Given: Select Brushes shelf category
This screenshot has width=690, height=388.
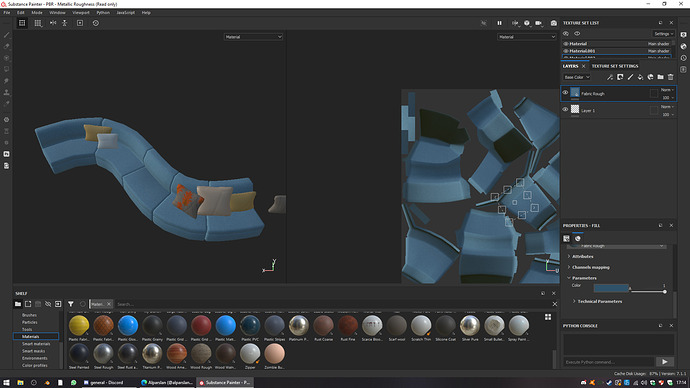Looking at the screenshot, I should [x=29, y=315].
